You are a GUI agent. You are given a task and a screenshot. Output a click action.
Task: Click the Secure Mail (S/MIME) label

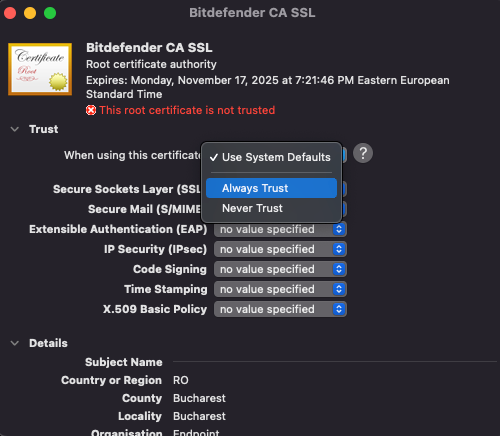click(144, 209)
